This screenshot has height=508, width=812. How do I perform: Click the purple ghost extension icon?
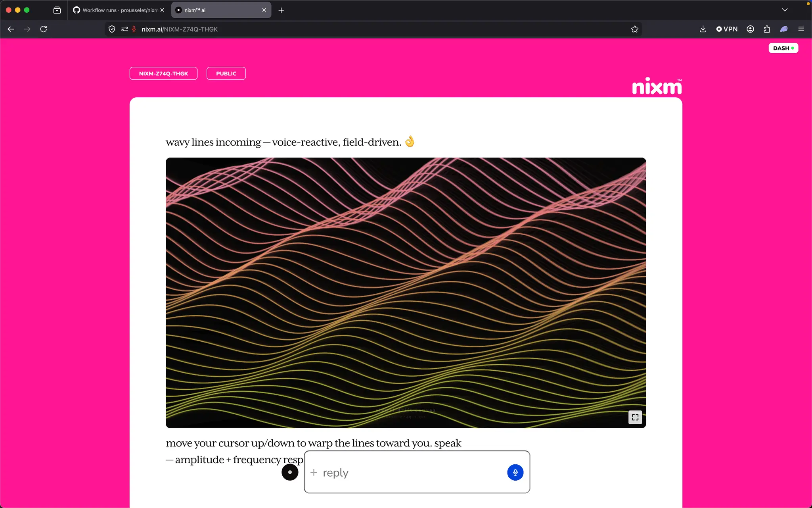tap(784, 29)
